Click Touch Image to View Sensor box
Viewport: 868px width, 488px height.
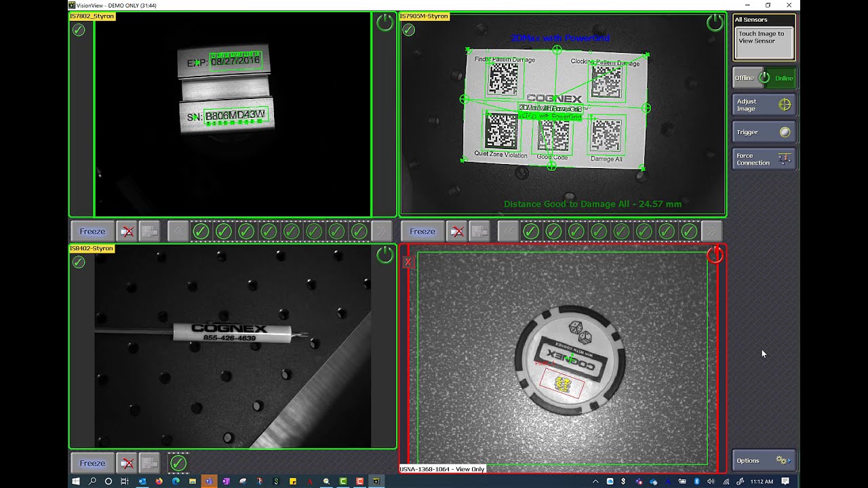click(764, 43)
